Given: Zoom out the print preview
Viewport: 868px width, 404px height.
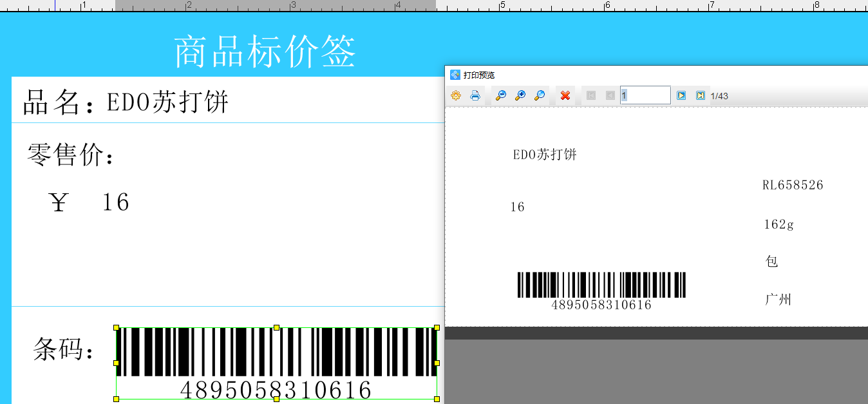Looking at the screenshot, I should point(500,95).
